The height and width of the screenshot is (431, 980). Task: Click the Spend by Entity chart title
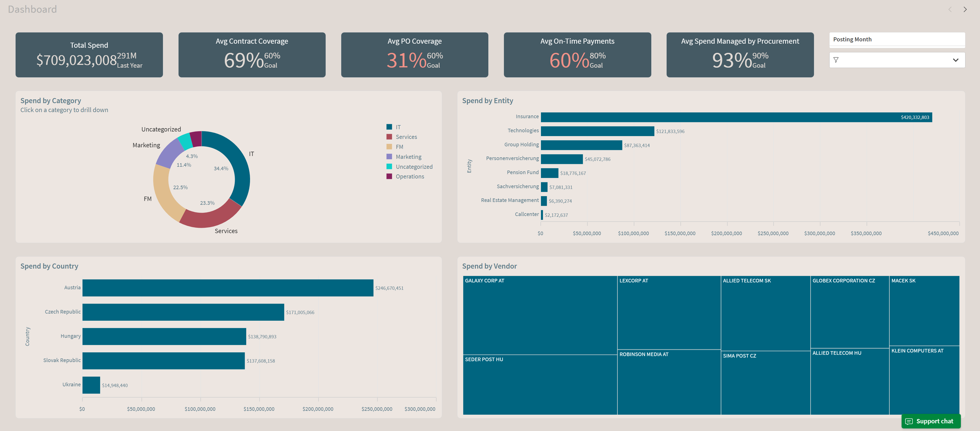pyautogui.click(x=488, y=101)
